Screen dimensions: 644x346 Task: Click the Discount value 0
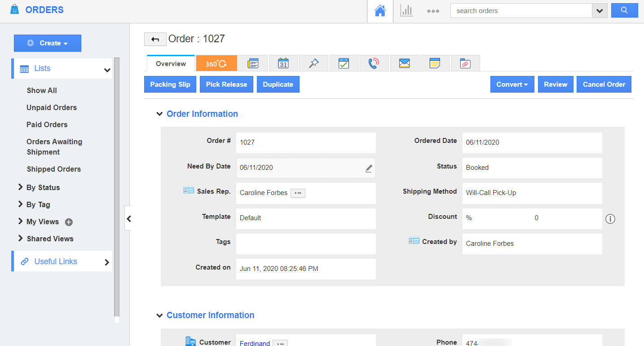click(x=536, y=218)
